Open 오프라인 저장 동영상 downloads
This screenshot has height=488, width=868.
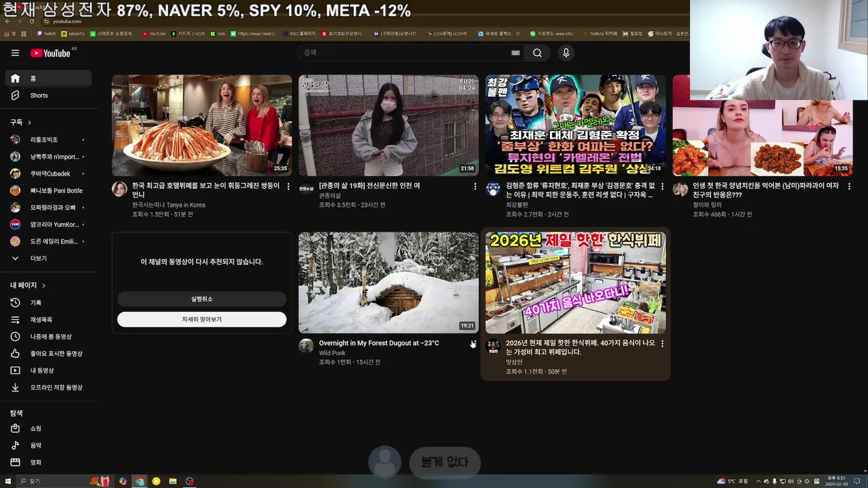tap(47, 388)
